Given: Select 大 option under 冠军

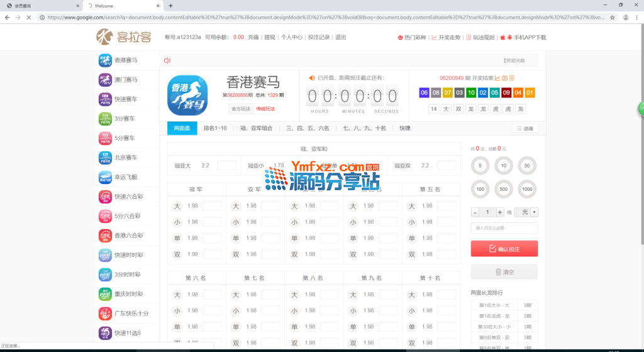Looking at the screenshot, I should tap(177, 206).
